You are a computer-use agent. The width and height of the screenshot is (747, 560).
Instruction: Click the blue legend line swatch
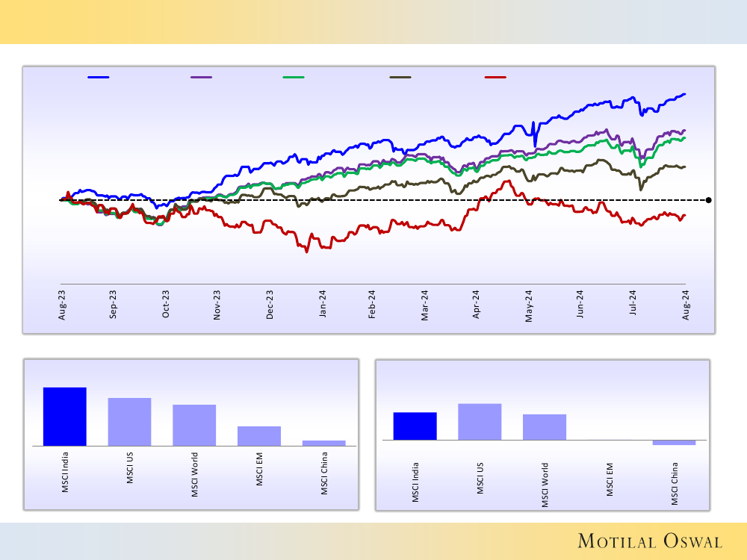(x=99, y=77)
